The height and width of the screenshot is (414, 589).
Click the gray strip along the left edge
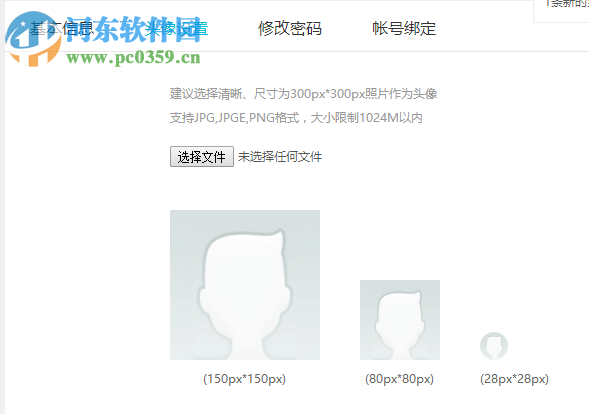tap(2, 207)
